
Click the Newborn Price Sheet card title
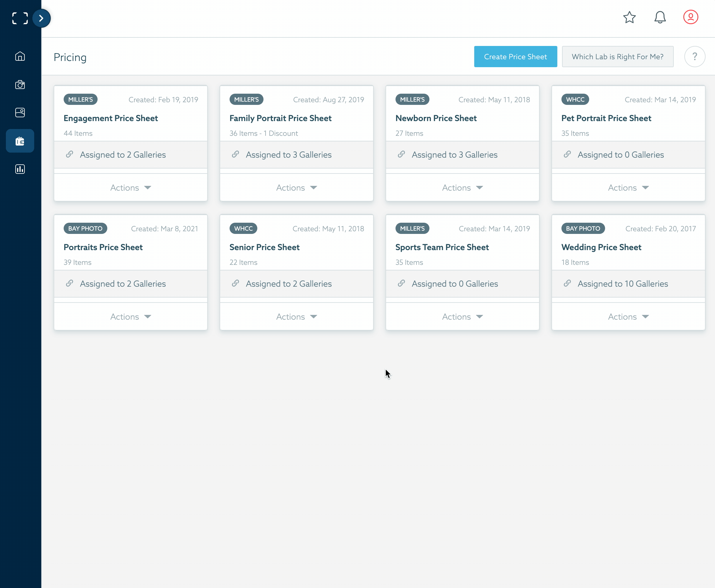pyautogui.click(x=436, y=118)
